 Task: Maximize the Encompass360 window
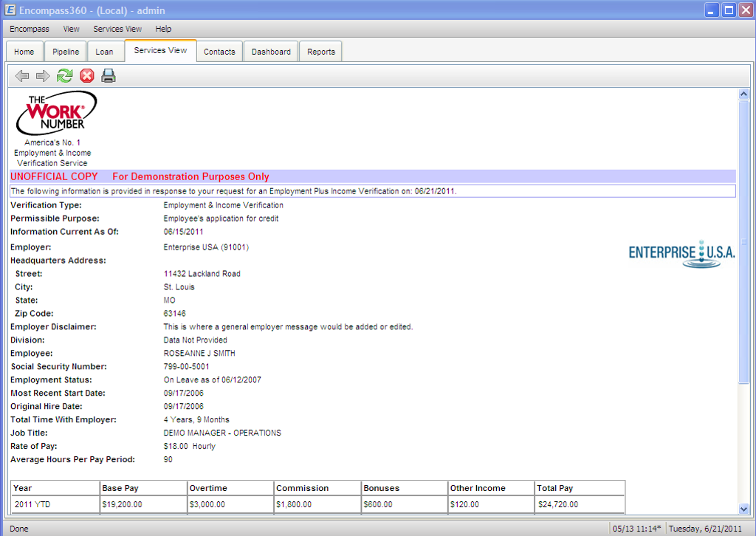click(x=729, y=10)
